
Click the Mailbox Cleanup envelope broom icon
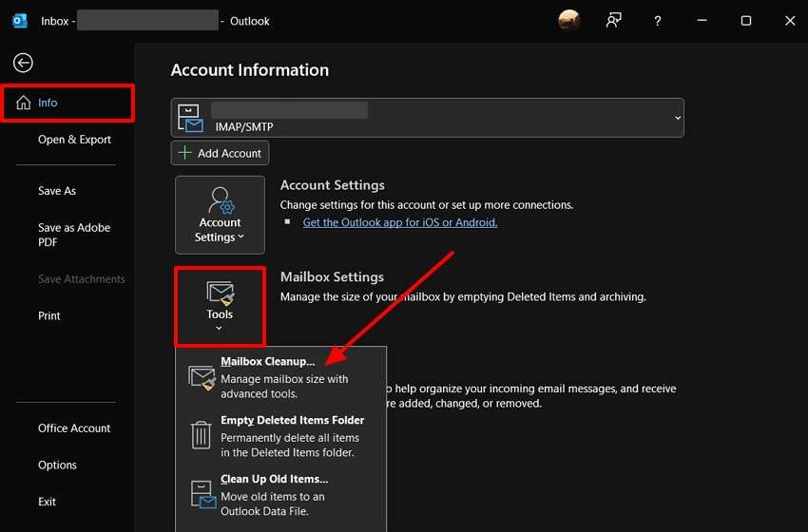pyautogui.click(x=202, y=377)
